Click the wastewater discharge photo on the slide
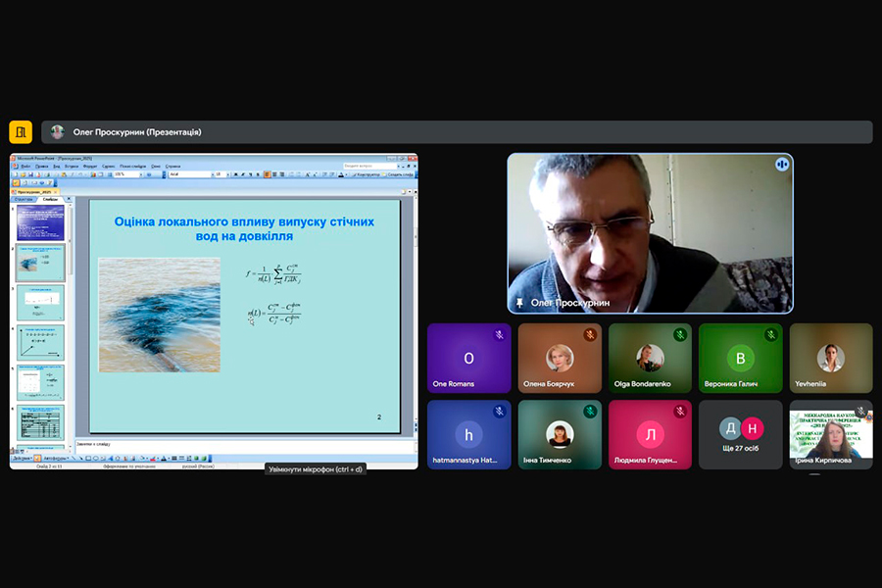The image size is (882, 588). pos(159,315)
